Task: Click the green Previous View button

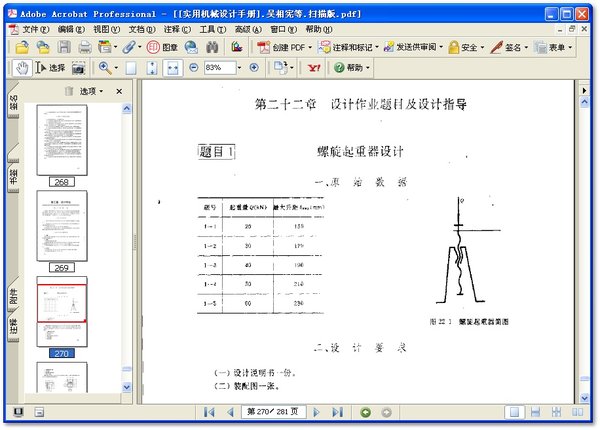Action: [x=365, y=412]
